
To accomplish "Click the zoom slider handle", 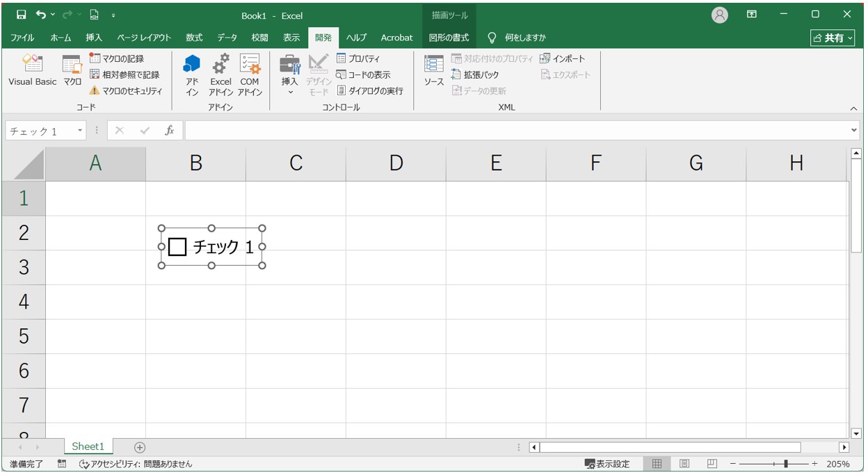I will pos(786,464).
